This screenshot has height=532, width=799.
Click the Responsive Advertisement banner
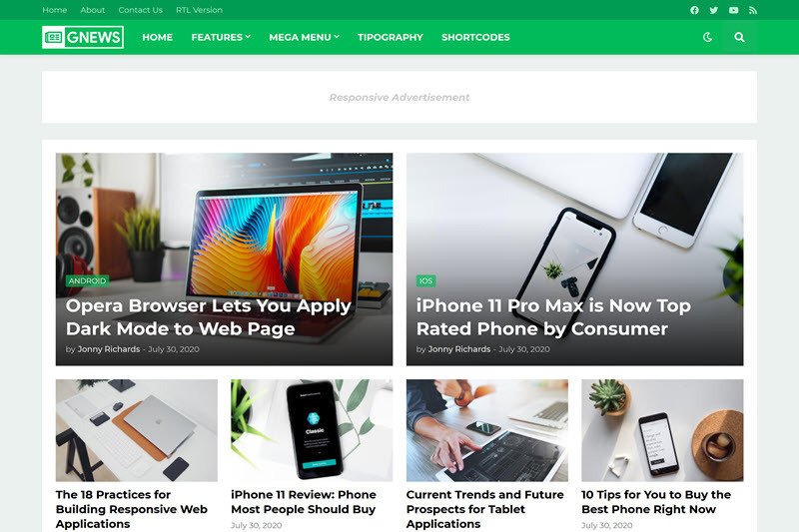(x=399, y=97)
